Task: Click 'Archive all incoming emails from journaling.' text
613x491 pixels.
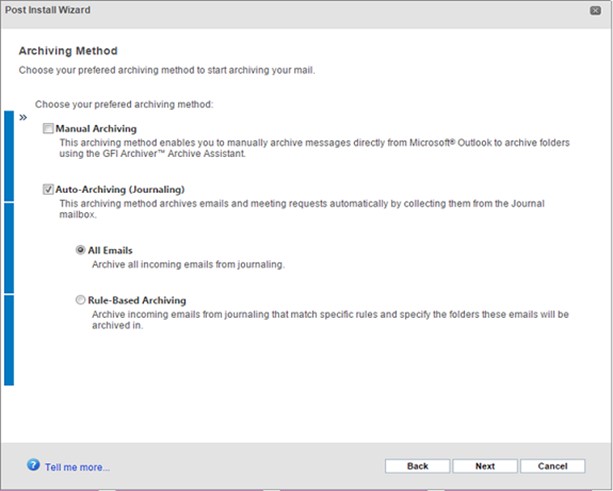Action: [188, 265]
